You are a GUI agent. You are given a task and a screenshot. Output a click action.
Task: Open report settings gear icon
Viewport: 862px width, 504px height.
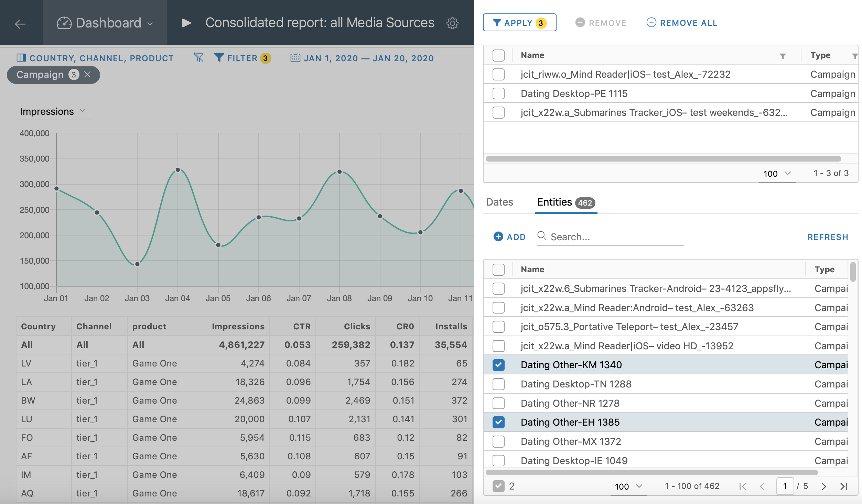(452, 23)
